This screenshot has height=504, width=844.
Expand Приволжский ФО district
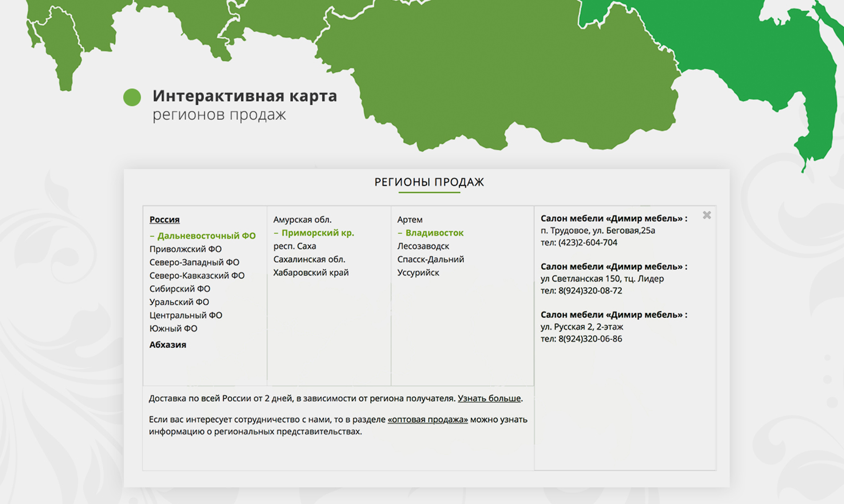tap(185, 249)
